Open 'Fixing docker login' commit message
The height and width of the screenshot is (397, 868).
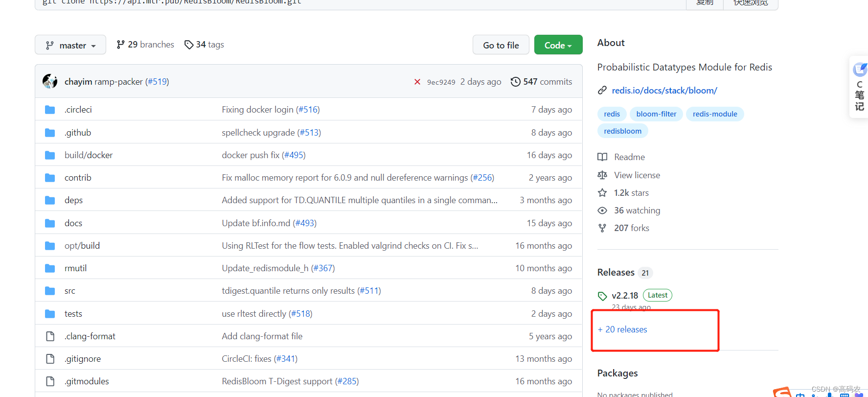click(x=257, y=110)
